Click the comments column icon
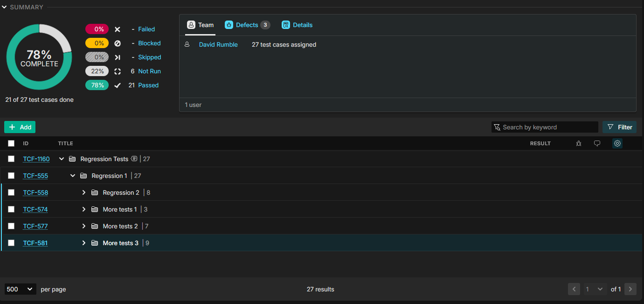 click(597, 143)
